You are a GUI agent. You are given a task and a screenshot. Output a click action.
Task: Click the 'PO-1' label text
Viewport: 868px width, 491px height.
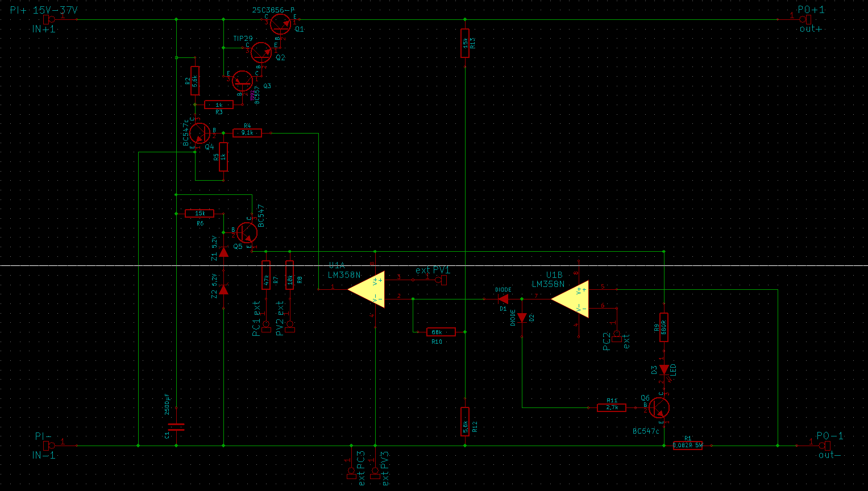[830, 436]
